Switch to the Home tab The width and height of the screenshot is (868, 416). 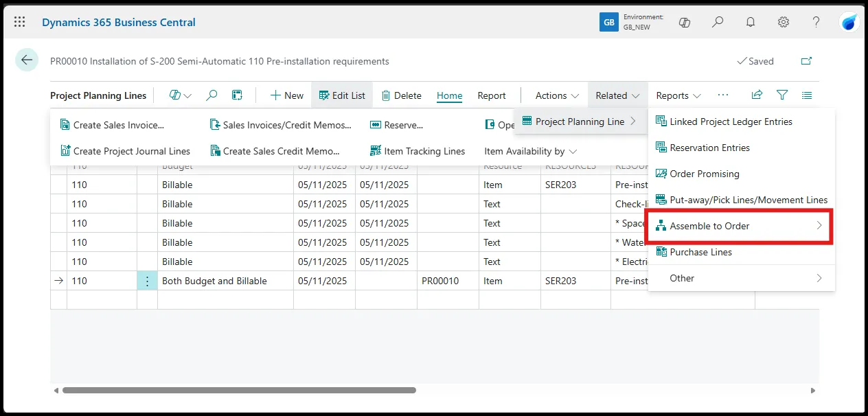(449, 95)
